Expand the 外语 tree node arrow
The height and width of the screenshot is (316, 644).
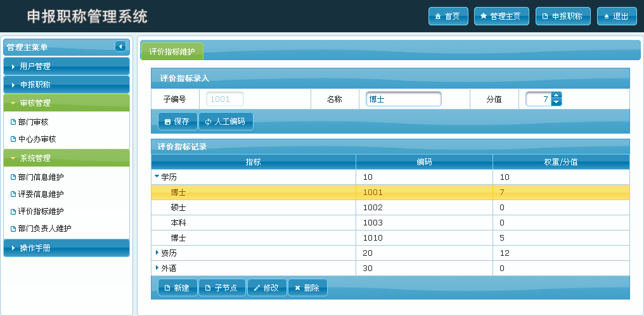[157, 268]
